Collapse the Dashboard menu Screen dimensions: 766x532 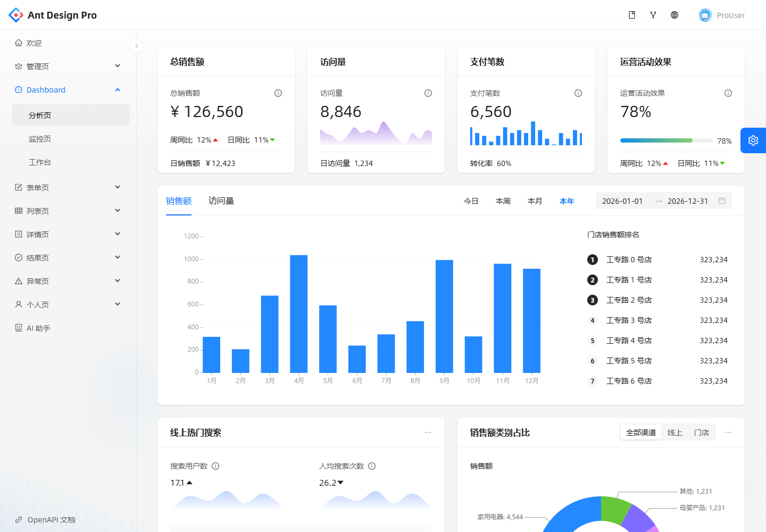[x=70, y=89]
